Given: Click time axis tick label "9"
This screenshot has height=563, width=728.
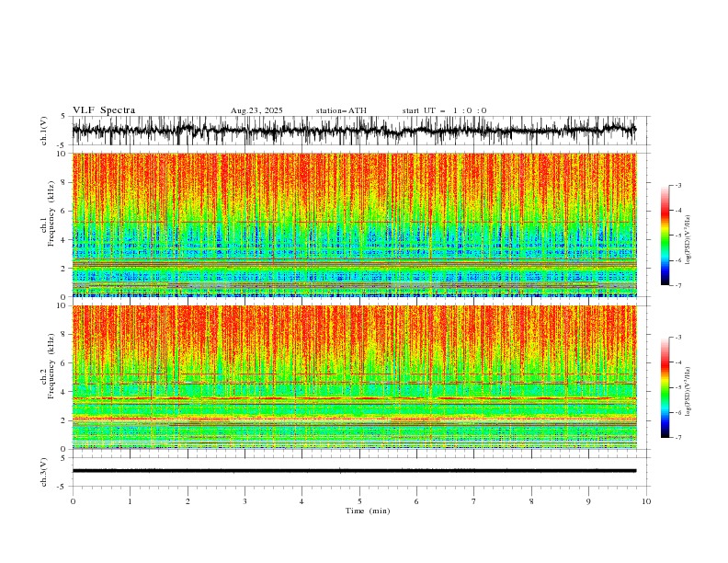Looking at the screenshot, I should point(588,501).
